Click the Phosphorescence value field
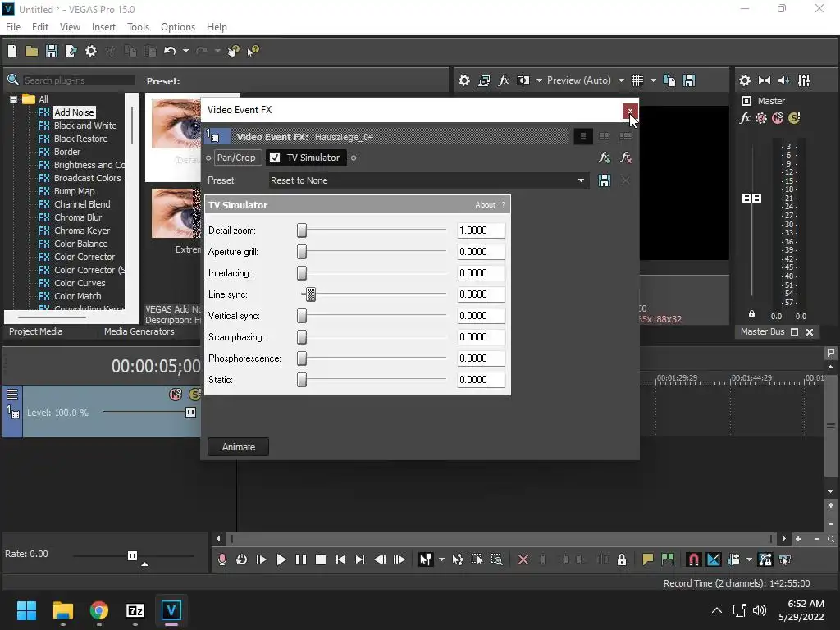The height and width of the screenshot is (630, 840). click(x=481, y=358)
